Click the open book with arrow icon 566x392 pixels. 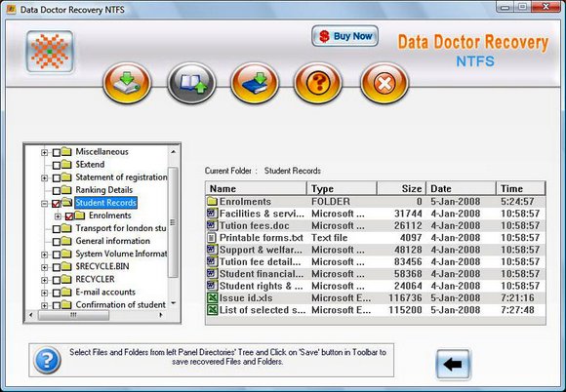tap(191, 83)
